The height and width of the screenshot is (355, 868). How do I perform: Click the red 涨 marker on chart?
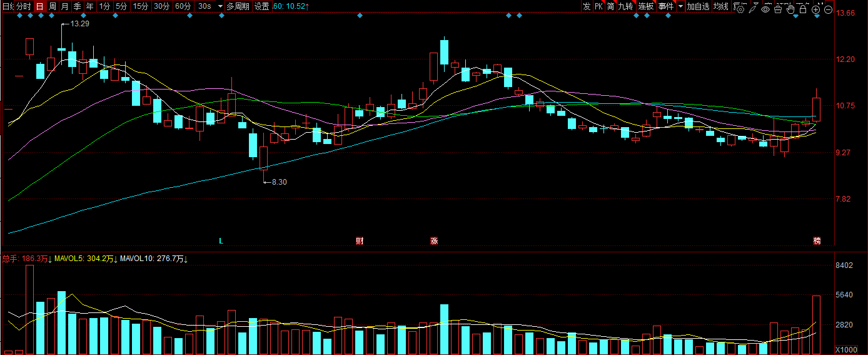tap(434, 240)
